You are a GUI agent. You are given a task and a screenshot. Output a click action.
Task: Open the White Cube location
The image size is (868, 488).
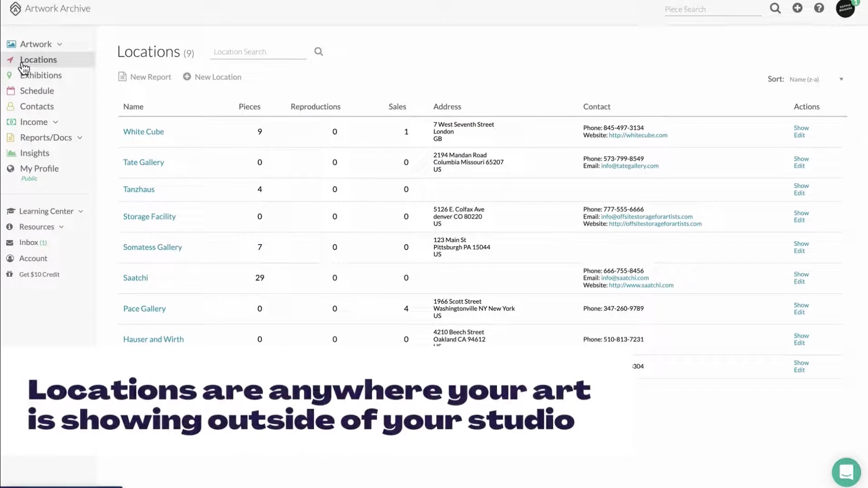click(143, 131)
